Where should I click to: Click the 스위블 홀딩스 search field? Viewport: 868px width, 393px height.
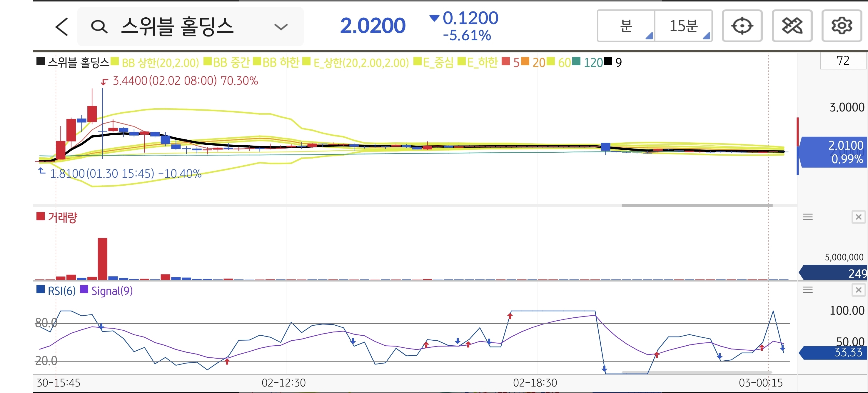177,27
